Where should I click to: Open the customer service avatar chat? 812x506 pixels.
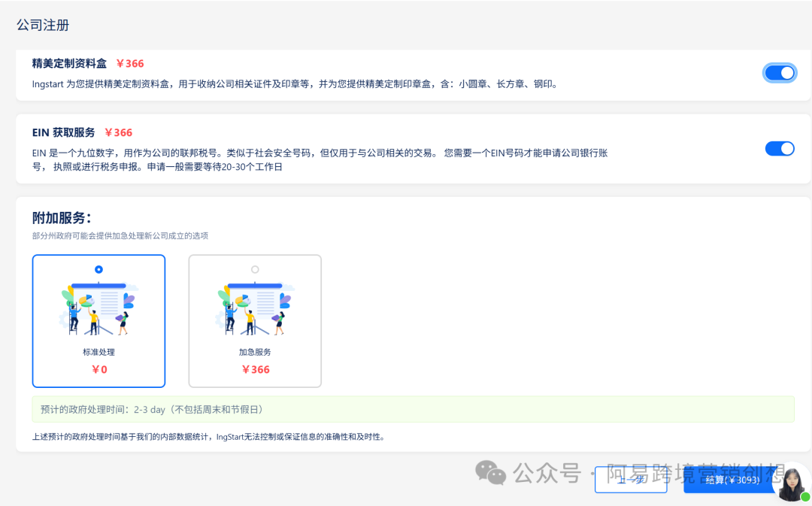click(x=791, y=483)
